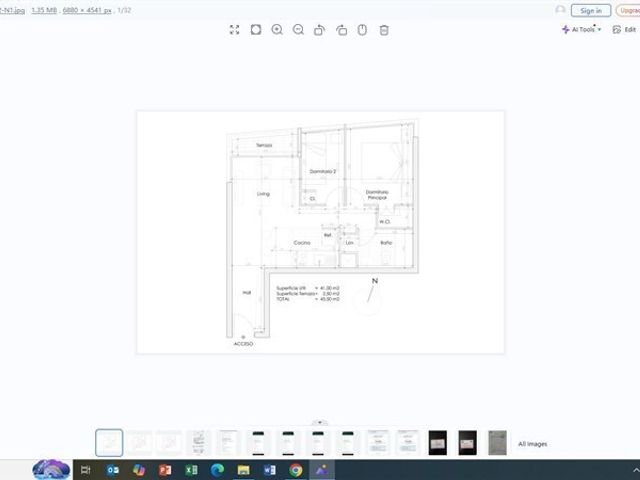Click the Edit button
Screen dimensions: 640x480
coord(624,29)
